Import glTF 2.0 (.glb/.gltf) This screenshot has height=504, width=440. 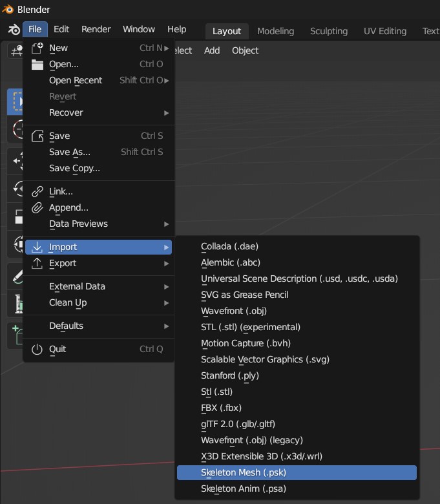[297, 424]
